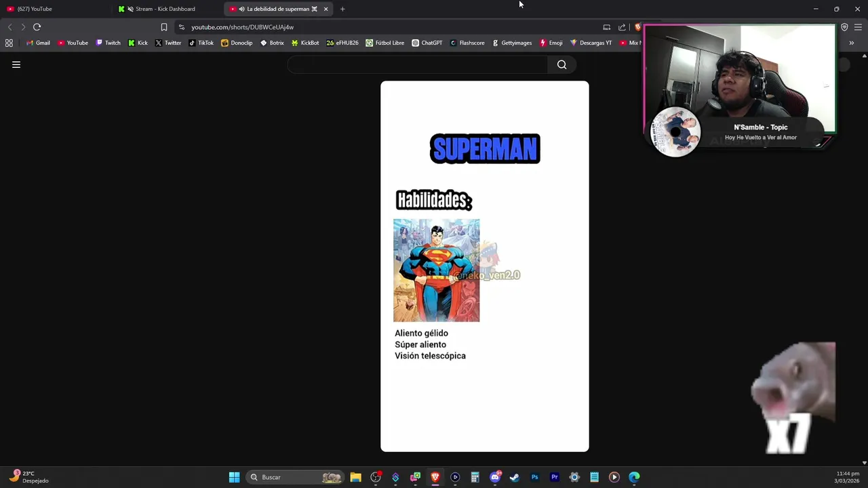Screen dimensions: 868x488
Task: Click the N'Samble album disc art
Action: click(x=675, y=132)
